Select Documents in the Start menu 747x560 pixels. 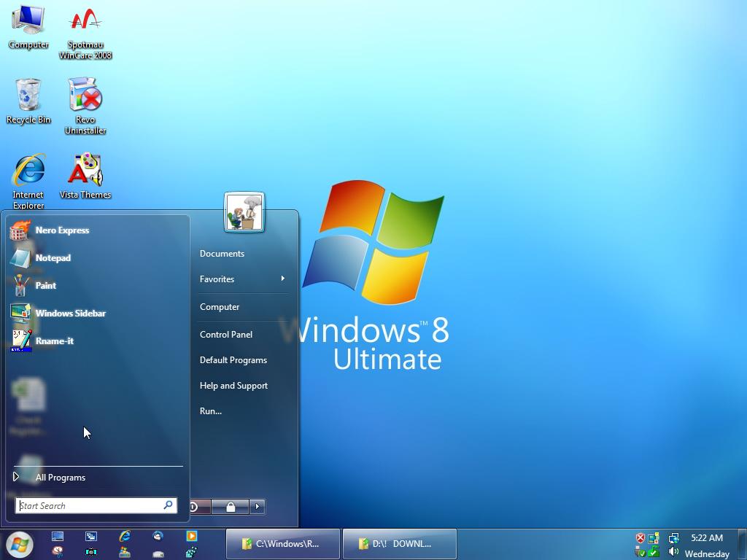[x=222, y=253]
